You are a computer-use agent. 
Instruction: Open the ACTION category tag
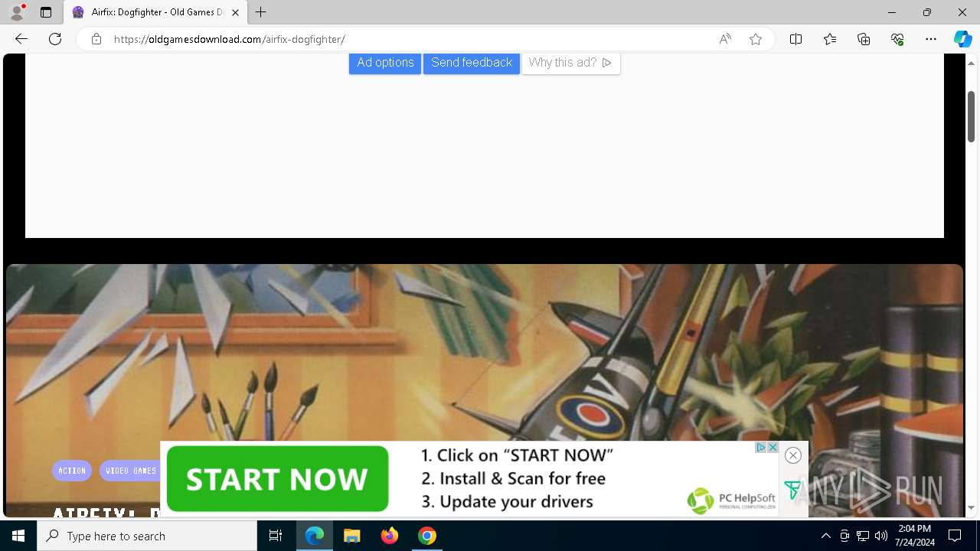(72, 471)
